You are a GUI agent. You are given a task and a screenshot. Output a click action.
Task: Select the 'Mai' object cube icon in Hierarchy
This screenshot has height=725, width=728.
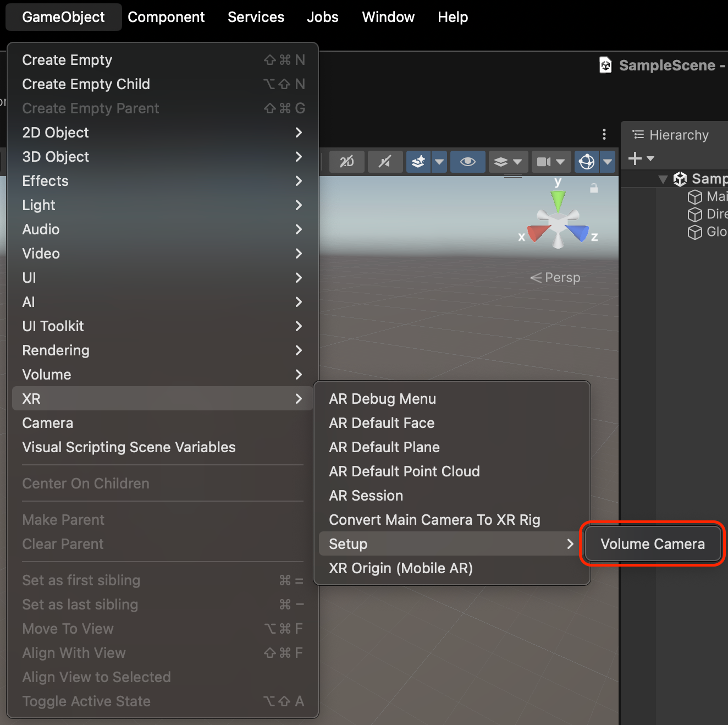coord(695,197)
